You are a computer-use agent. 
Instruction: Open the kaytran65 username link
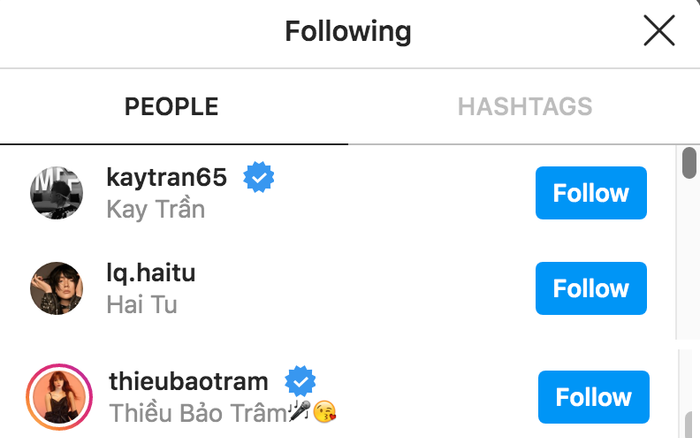click(x=166, y=178)
